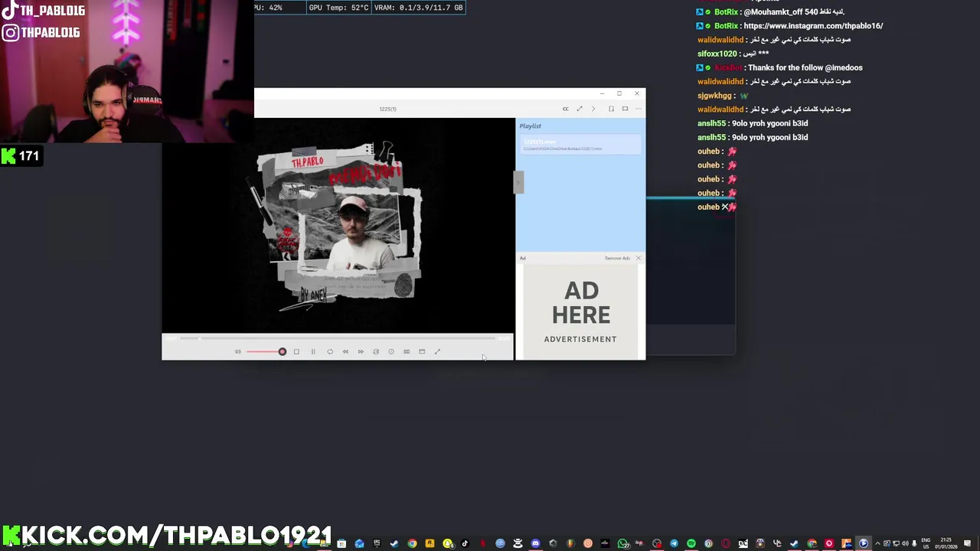Click the rectangle icon in player top toolbar
The height and width of the screenshot is (551, 980).
coord(625,109)
